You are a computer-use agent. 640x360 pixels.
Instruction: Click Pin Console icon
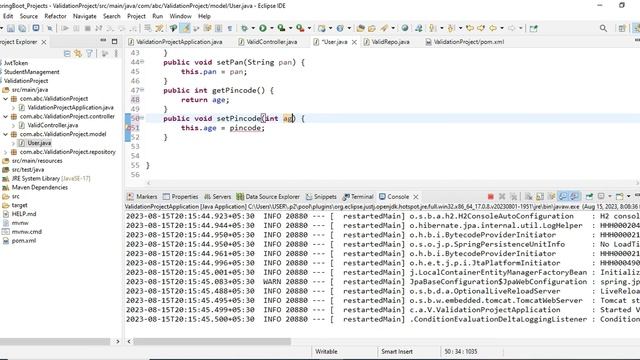click(x=589, y=197)
